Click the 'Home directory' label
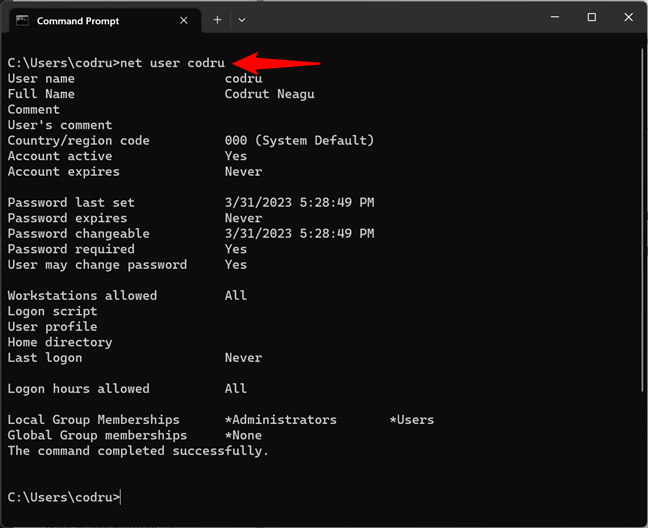The width and height of the screenshot is (648, 528). pyautogui.click(x=60, y=342)
